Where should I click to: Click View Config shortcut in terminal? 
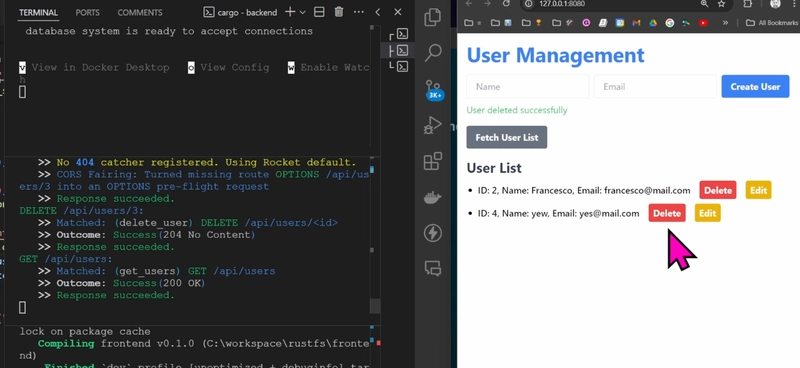tap(234, 67)
